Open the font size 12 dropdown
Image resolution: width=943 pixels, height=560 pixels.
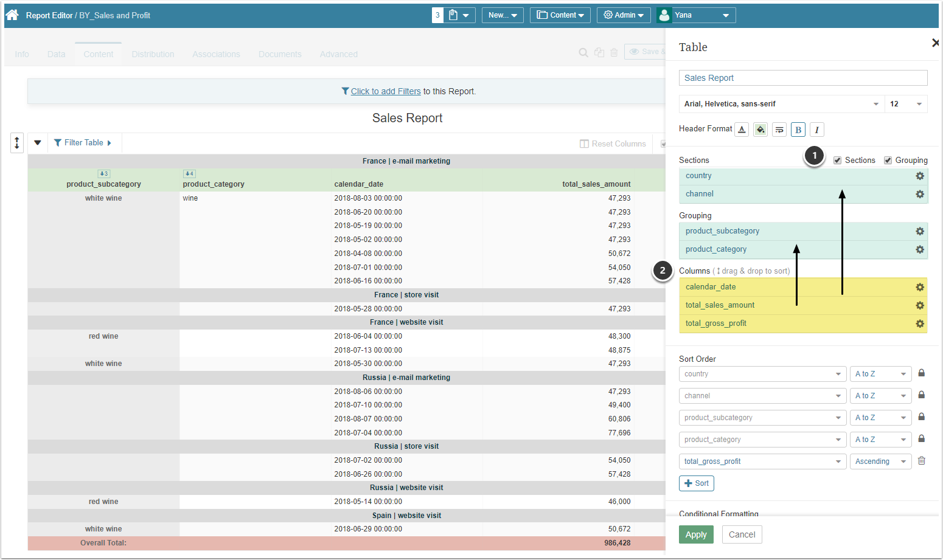[x=906, y=104]
